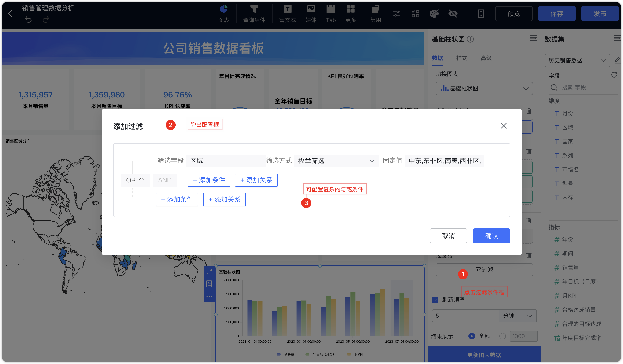This screenshot has width=623, height=364.
Task: Edit the dataset with pencil icon
Action: 617,60
